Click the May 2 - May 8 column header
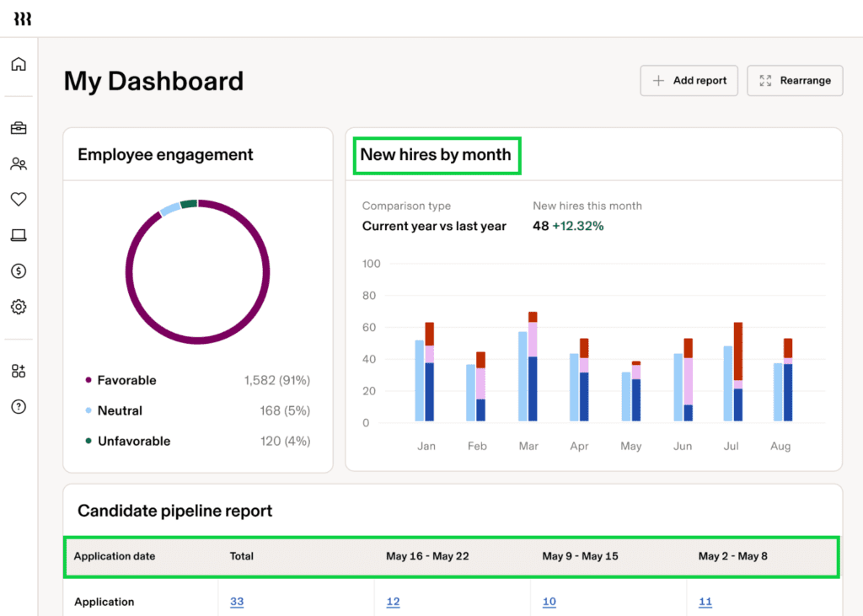Viewport: 863px width, 616px height. [732, 556]
